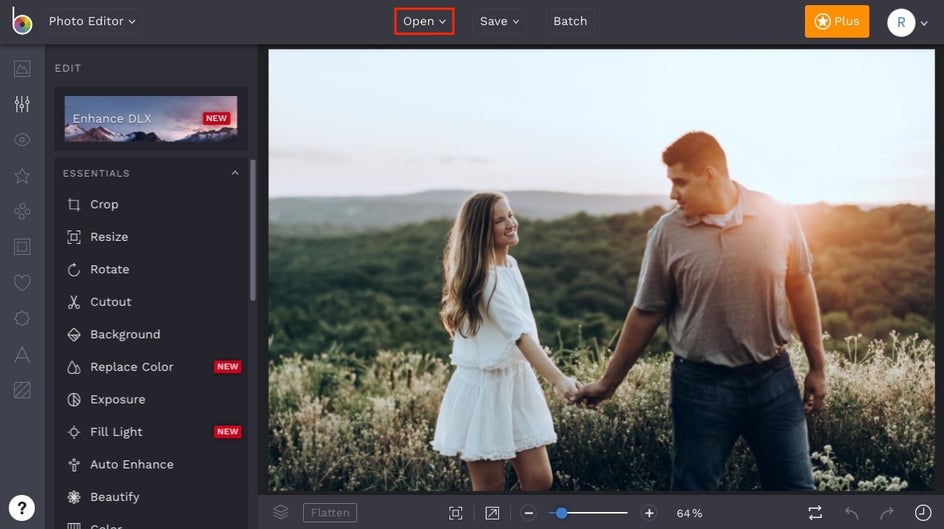Screen dimensions: 944x529
Task: Click the Edit panel scrollbar
Action: (x=252, y=230)
